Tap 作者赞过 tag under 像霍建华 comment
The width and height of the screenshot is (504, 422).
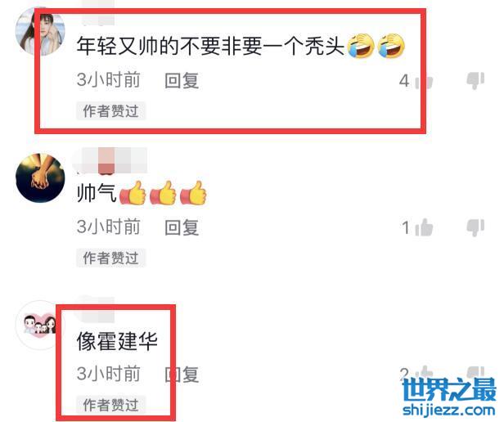[111, 404]
